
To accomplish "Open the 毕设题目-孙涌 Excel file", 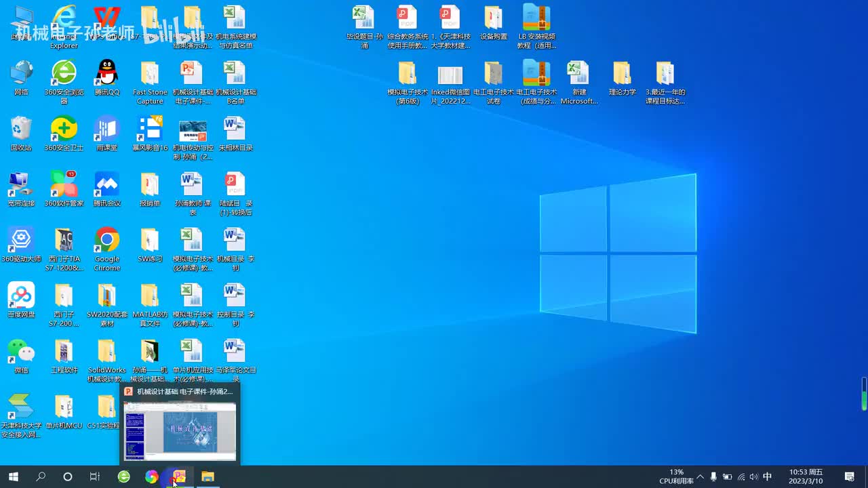I will click(x=364, y=27).
